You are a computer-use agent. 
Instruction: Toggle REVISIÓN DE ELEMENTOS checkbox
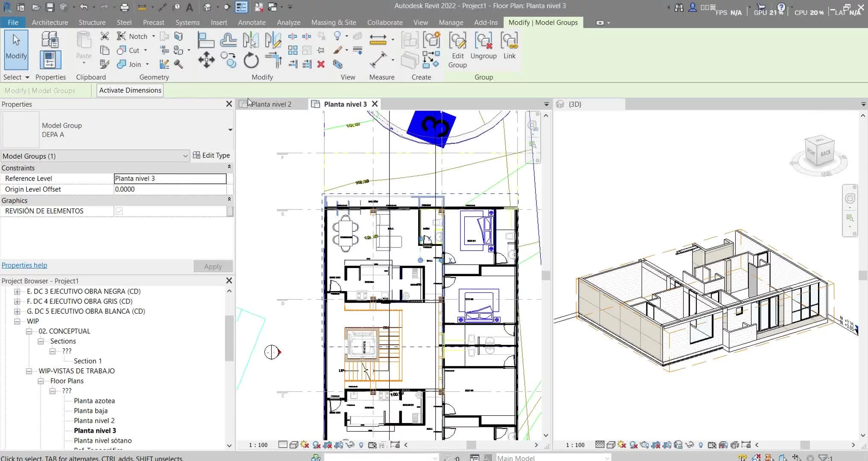click(119, 211)
